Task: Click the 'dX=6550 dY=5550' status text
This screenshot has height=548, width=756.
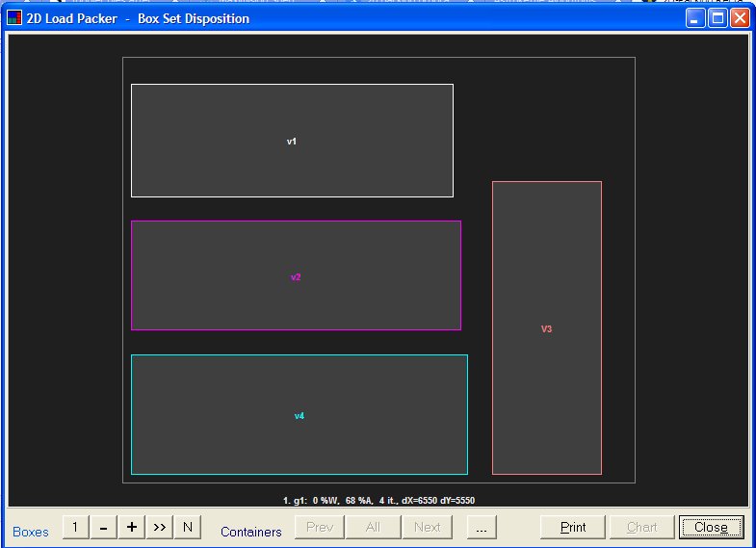Action: click(x=438, y=500)
